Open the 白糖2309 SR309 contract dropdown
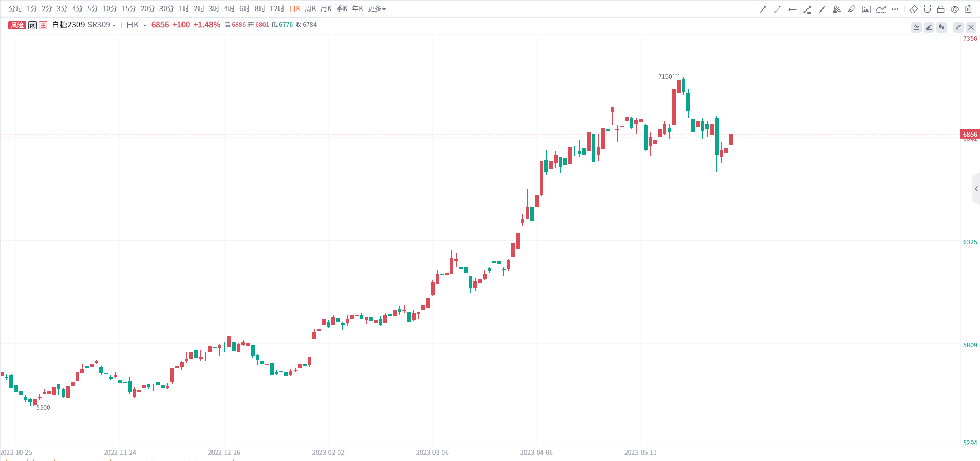Image resolution: width=980 pixels, height=461 pixels. pos(84,25)
